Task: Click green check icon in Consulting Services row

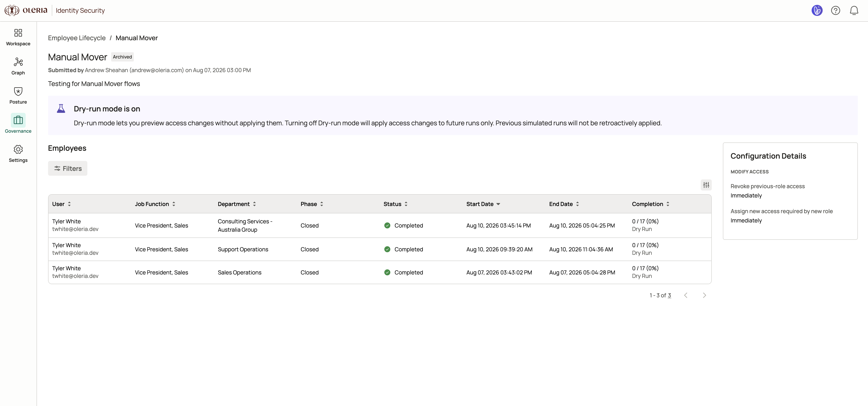Action: [387, 225]
